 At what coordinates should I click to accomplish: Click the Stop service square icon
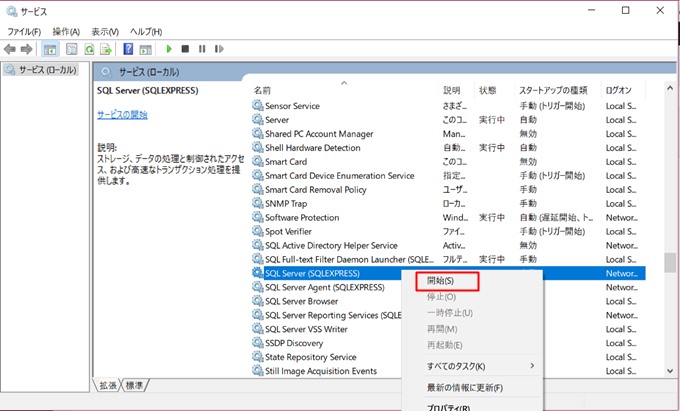click(185, 49)
